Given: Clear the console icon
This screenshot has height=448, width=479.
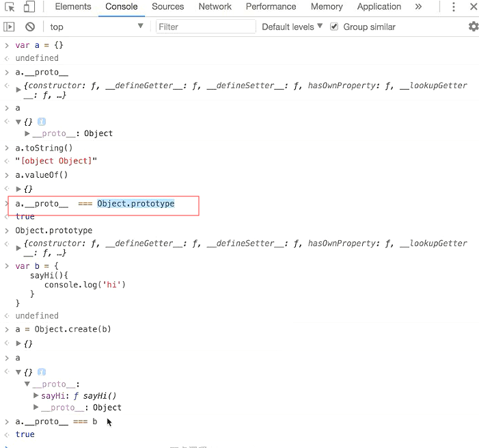Looking at the screenshot, I should (x=30, y=27).
